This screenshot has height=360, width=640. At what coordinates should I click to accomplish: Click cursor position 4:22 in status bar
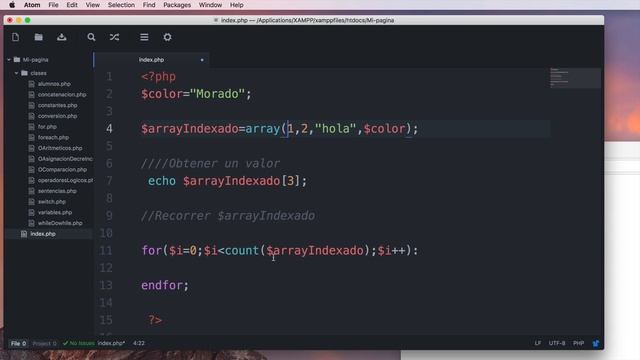pos(139,343)
